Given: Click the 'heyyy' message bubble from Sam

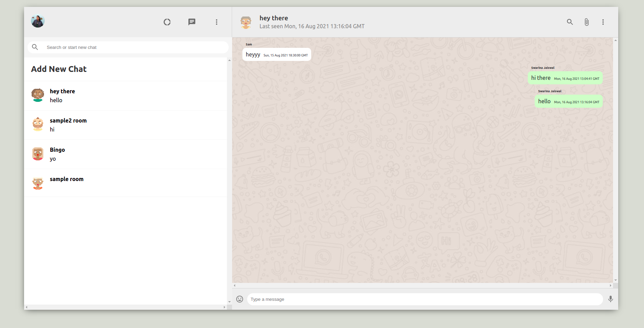Looking at the screenshot, I should click(276, 54).
